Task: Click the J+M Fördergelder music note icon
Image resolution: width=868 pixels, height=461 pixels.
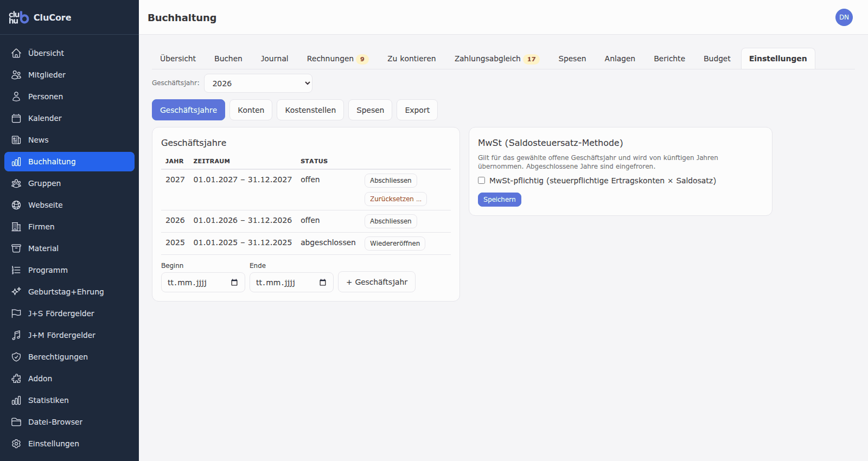Action: click(16, 335)
